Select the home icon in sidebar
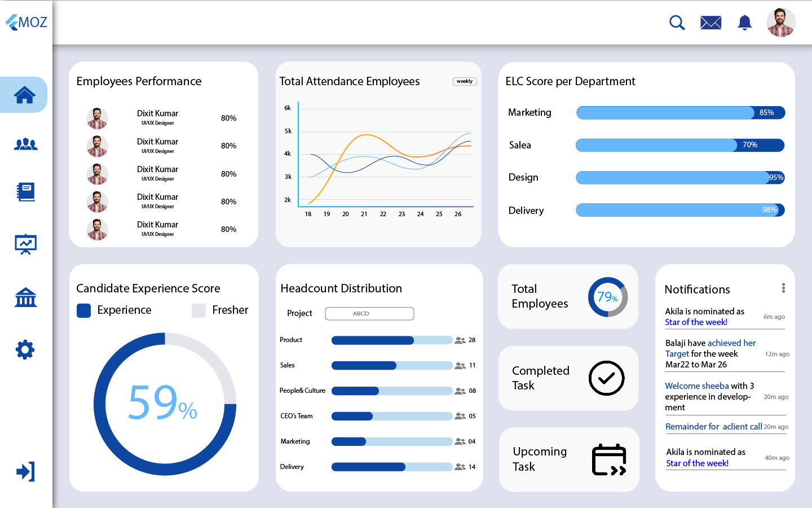 click(25, 95)
